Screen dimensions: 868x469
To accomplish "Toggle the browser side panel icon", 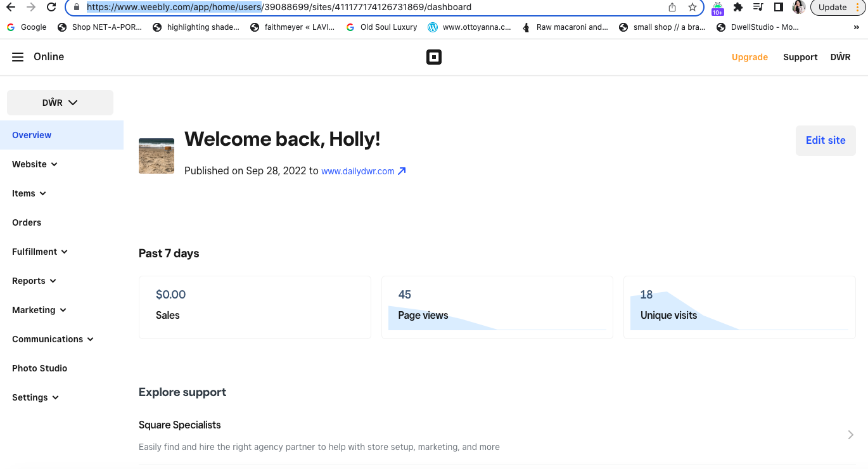I will click(x=779, y=8).
